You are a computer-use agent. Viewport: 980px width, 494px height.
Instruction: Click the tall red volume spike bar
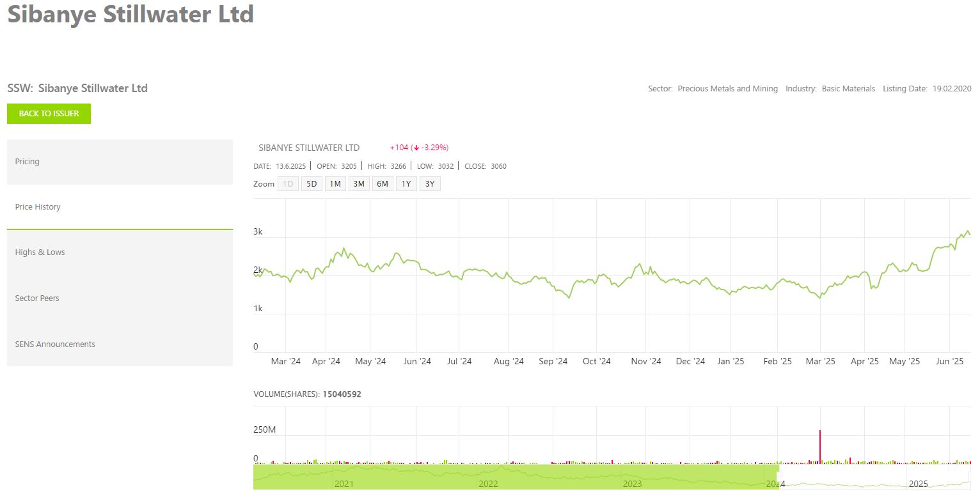tap(820, 446)
